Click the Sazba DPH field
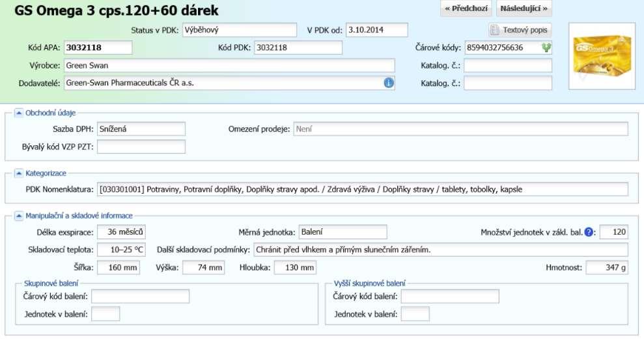This screenshot has height=339, width=644. (141, 129)
